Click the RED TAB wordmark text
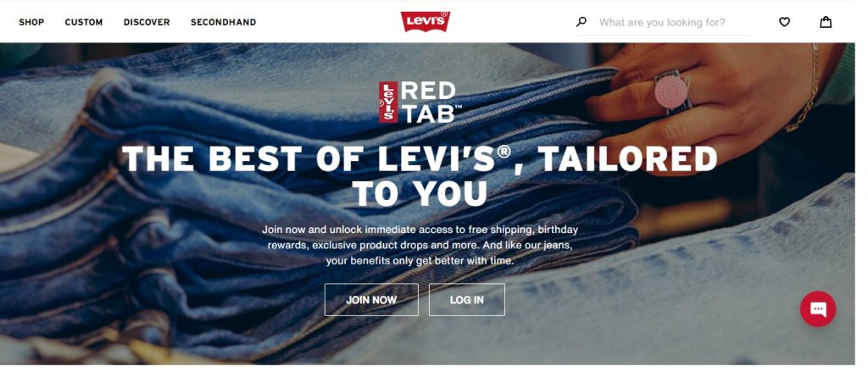This screenshot has height=389, width=868. pyautogui.click(x=431, y=102)
